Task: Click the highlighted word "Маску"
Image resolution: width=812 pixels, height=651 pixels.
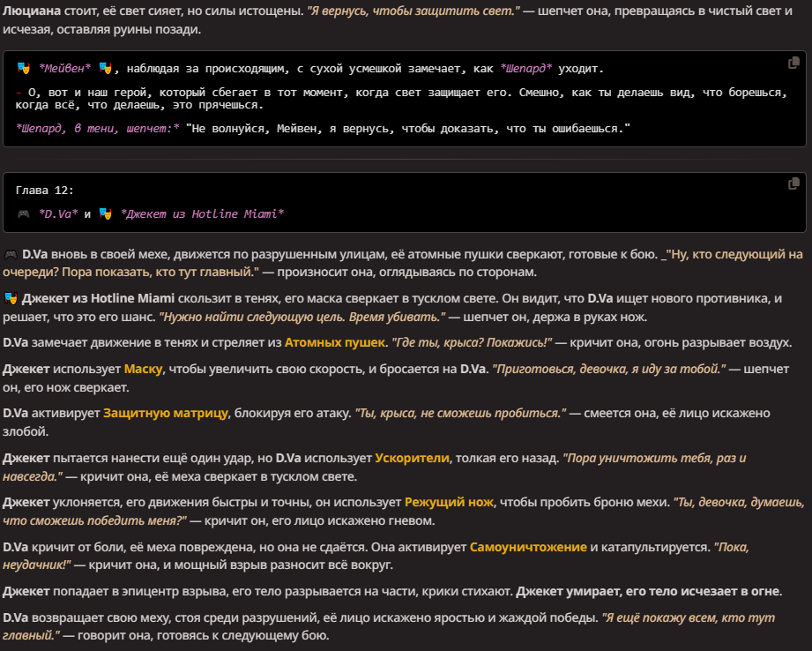Action: click(144, 369)
